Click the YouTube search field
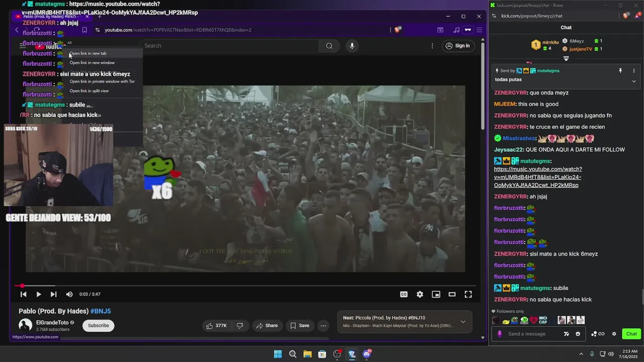The width and height of the screenshot is (644, 362). [229, 46]
